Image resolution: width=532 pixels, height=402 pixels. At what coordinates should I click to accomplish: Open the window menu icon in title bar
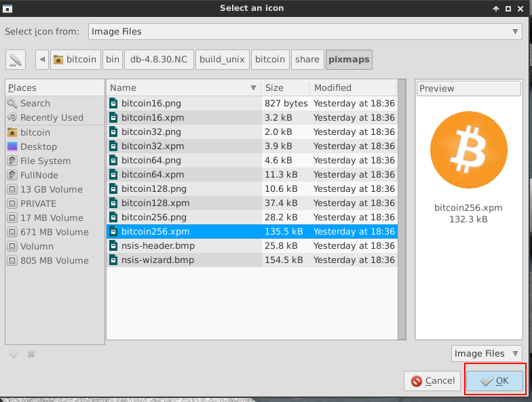7,8
